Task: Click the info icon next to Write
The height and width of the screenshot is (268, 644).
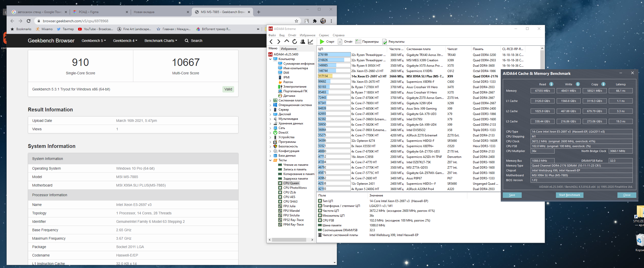Action: 578,84
